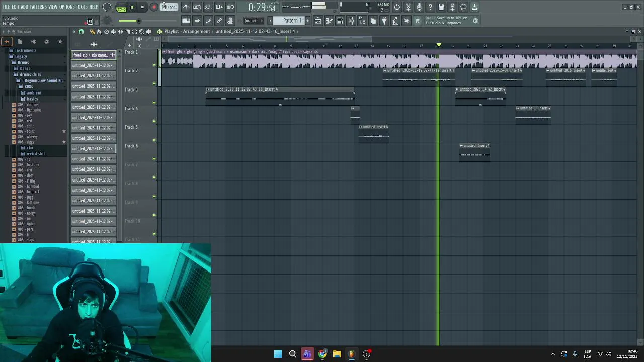Mute Track 3 using its green light
644x362 pixels.
(x=154, y=103)
